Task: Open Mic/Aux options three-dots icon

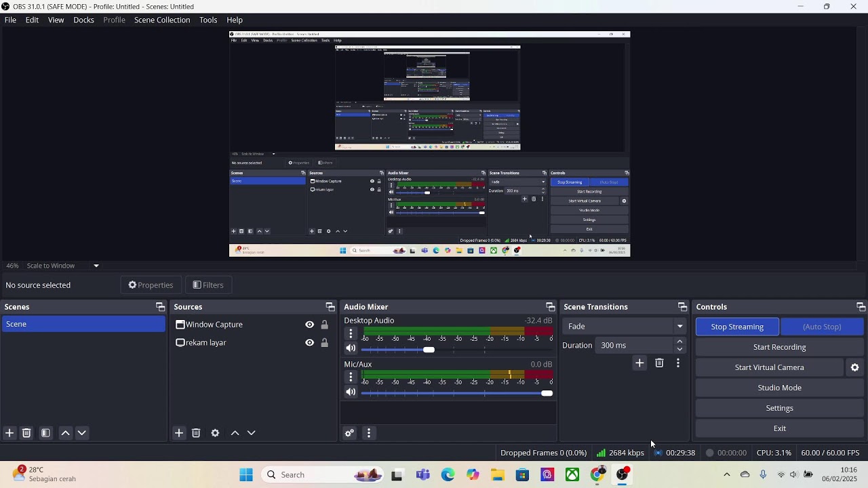Action: [351, 377]
